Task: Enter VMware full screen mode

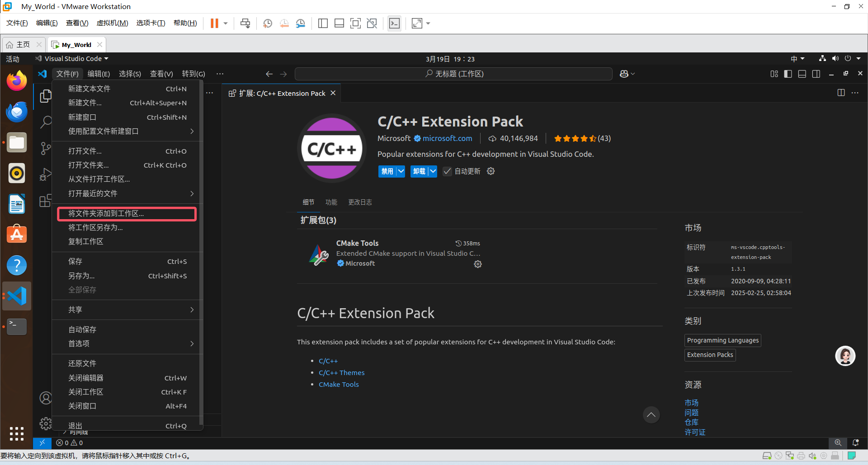Action: [356, 23]
